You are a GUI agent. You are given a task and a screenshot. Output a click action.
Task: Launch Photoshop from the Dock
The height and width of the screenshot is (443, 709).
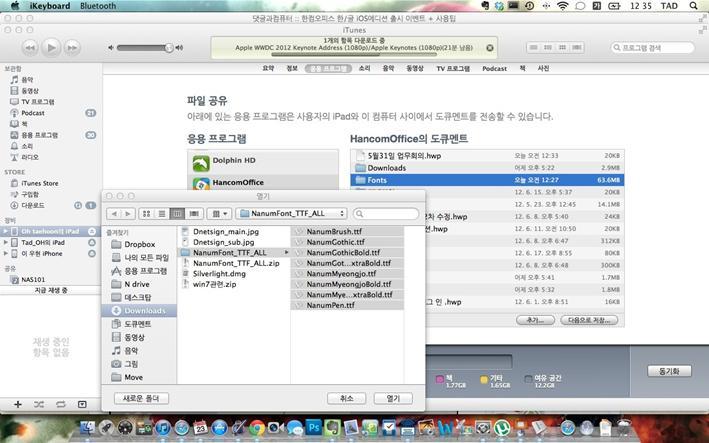point(314,427)
